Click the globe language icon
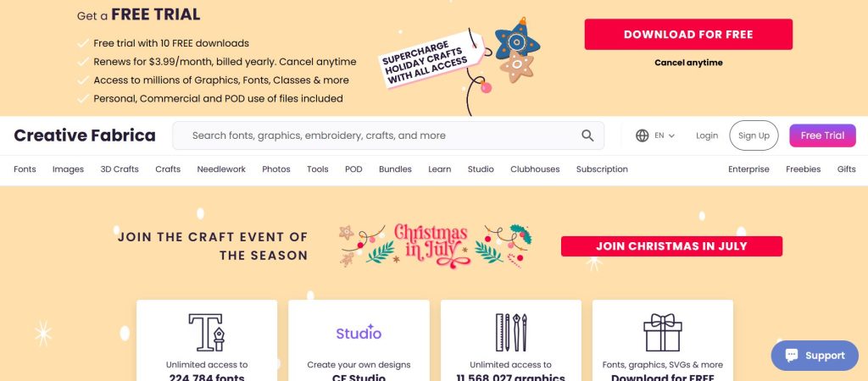 coord(643,135)
